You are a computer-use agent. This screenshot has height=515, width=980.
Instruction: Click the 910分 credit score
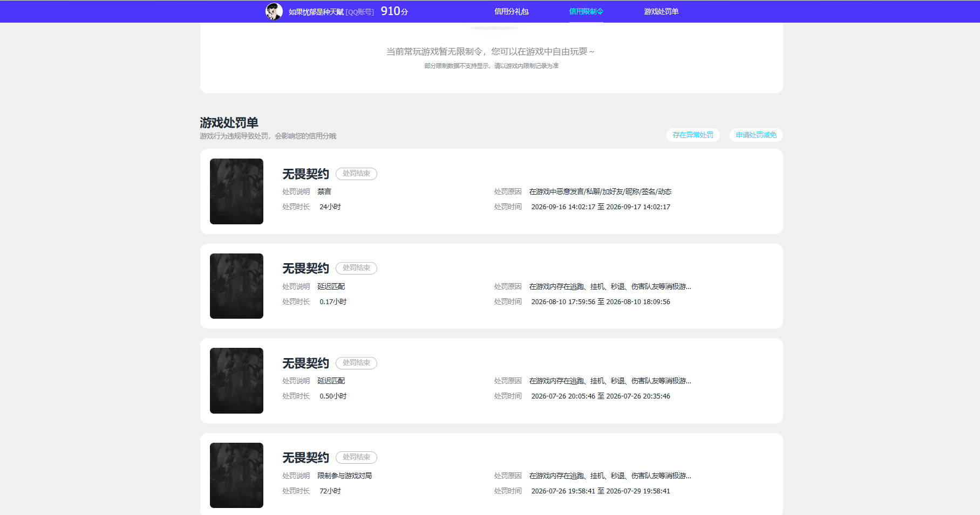(x=394, y=11)
